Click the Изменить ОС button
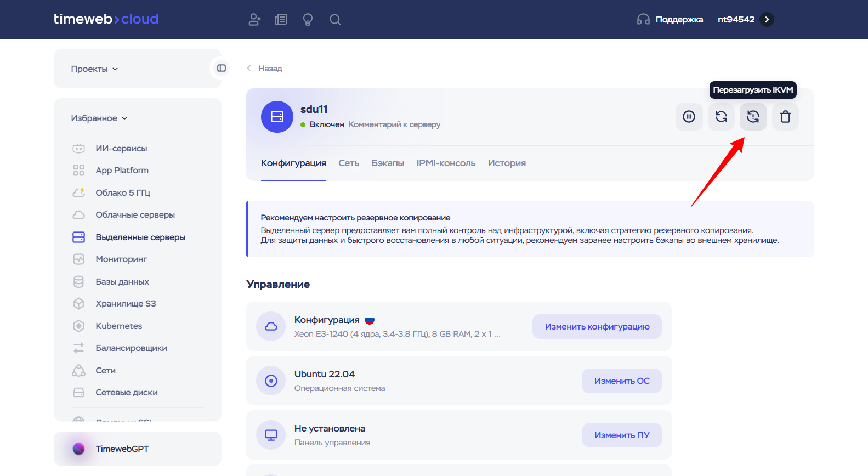This screenshot has width=868, height=476. 622,381
